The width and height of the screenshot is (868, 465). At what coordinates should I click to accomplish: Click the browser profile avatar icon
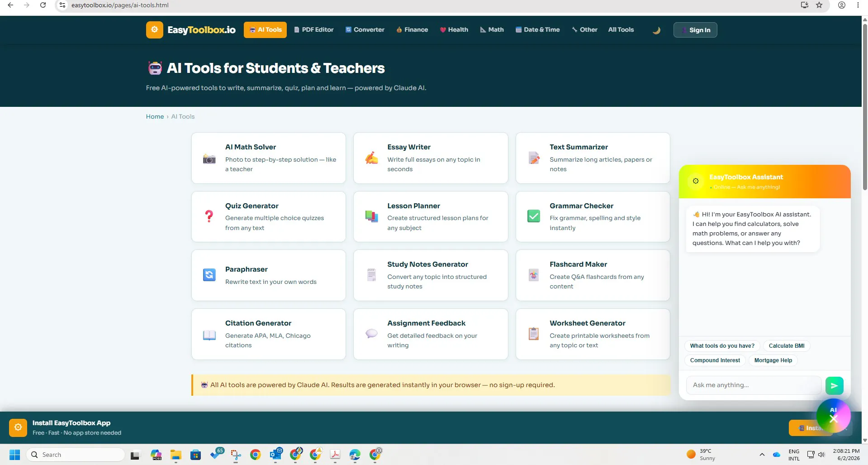[842, 5]
